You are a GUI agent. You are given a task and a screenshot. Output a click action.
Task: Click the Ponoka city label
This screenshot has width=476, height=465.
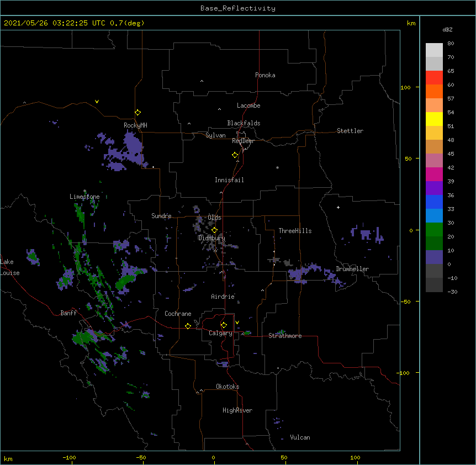(265, 75)
